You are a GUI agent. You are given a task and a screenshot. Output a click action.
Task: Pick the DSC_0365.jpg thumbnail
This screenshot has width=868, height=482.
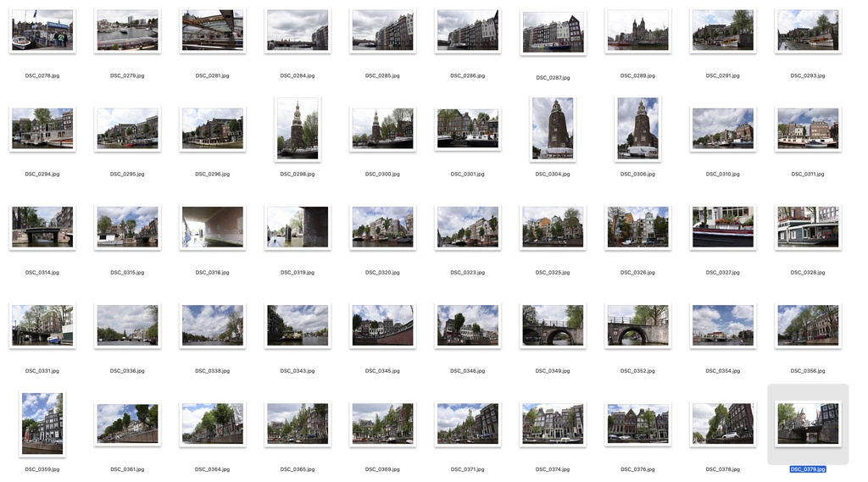[298, 424]
